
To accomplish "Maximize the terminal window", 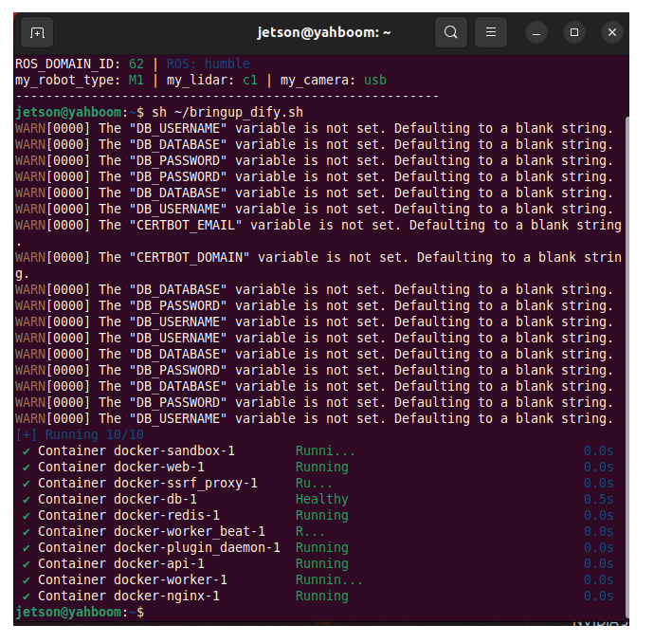I will coord(574,32).
